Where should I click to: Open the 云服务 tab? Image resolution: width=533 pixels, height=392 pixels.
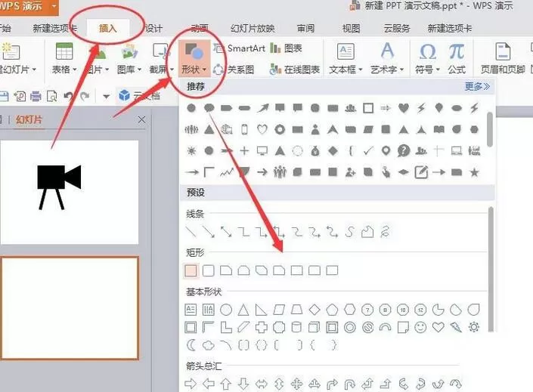point(397,28)
